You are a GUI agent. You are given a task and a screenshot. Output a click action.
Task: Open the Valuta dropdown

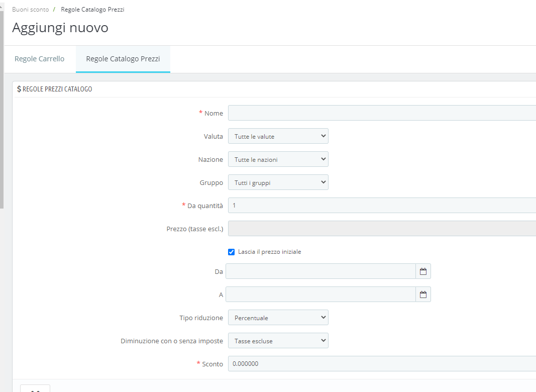pos(278,136)
